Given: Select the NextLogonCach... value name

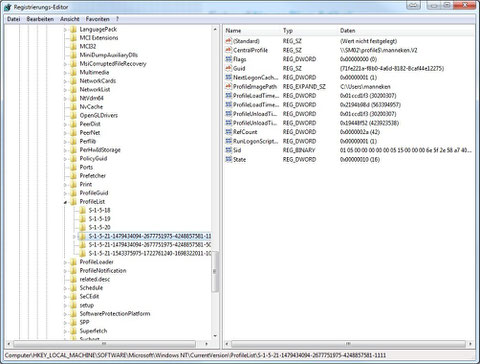Looking at the screenshot, I should coord(255,77).
